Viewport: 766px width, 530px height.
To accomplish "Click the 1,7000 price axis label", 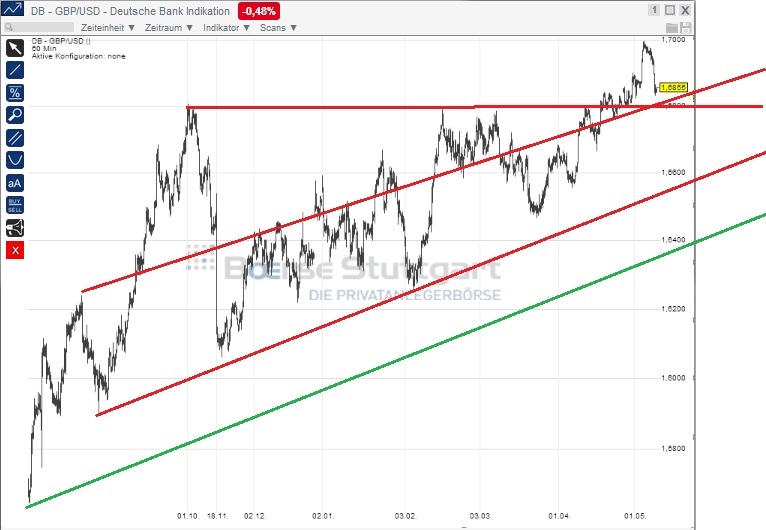I will pos(673,40).
